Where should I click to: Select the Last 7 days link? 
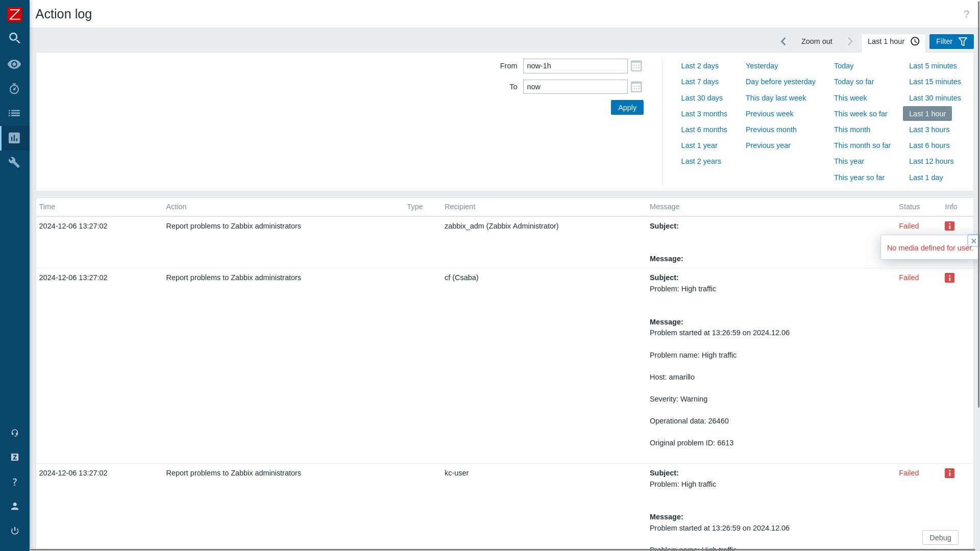(699, 82)
